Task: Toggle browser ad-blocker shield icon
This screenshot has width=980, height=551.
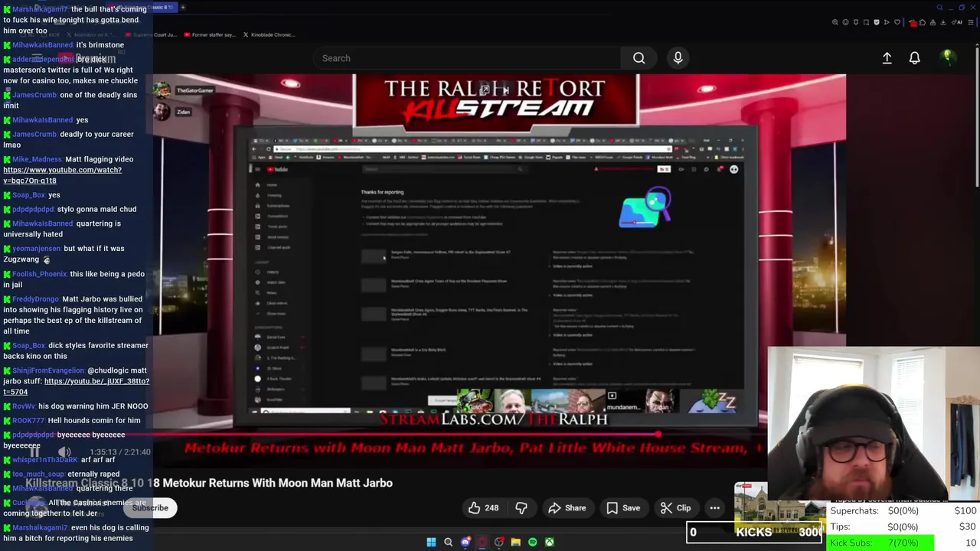Action: pos(877,22)
